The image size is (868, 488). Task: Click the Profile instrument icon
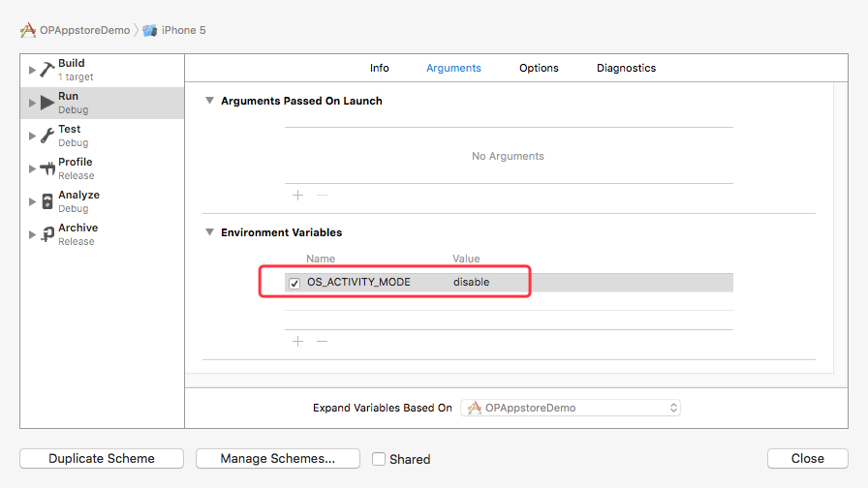47,168
